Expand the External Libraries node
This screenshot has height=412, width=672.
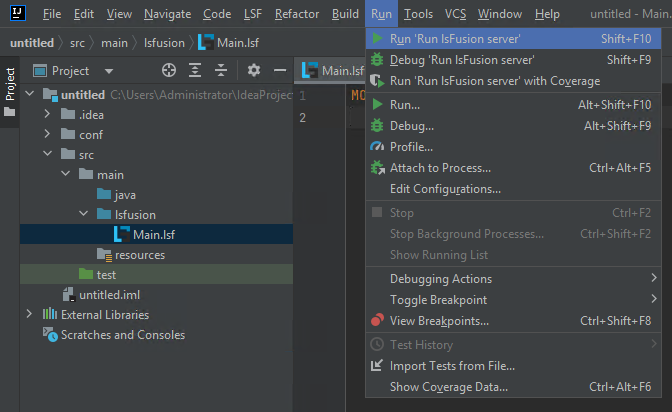pos(29,315)
